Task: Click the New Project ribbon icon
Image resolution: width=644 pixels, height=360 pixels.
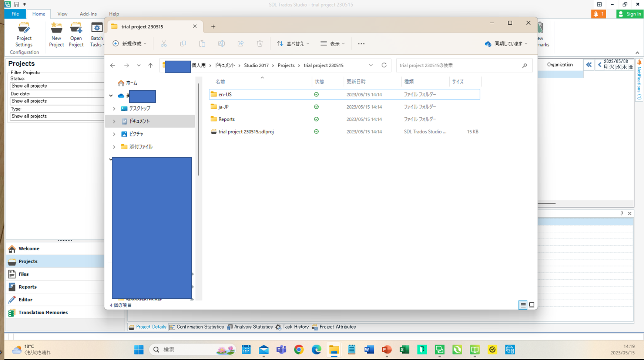Action: (x=56, y=35)
